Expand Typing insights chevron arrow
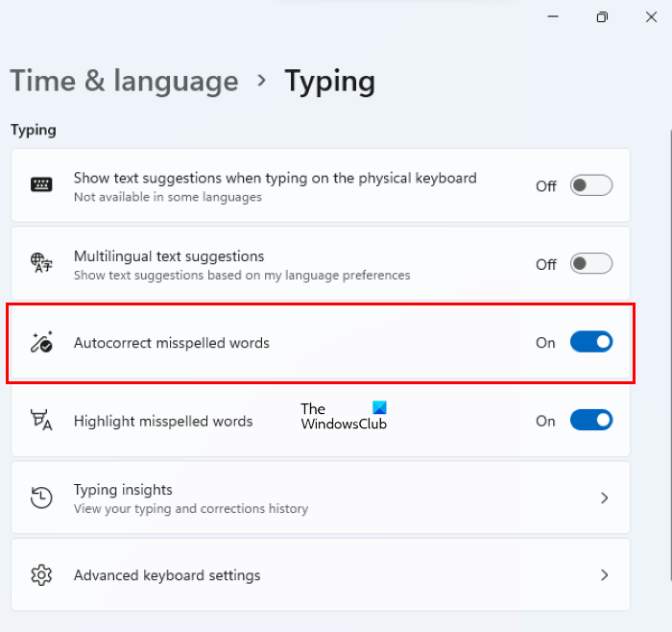 tap(604, 498)
